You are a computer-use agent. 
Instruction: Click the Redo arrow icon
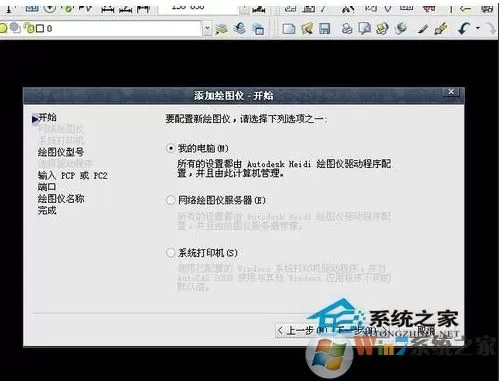(490, 29)
